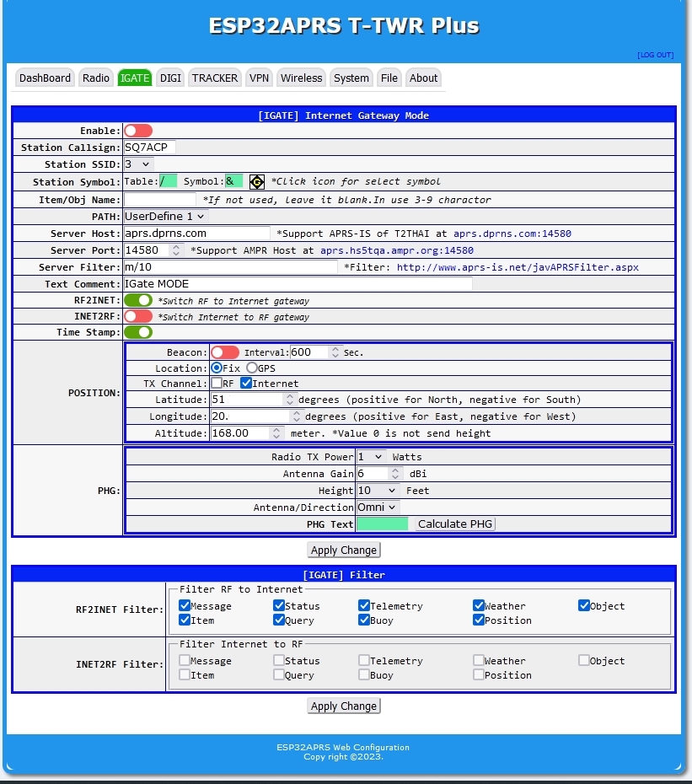Screen dimensions: 692x784
Task: Check Telemetry in INET2RF filter
Action: coord(364,661)
